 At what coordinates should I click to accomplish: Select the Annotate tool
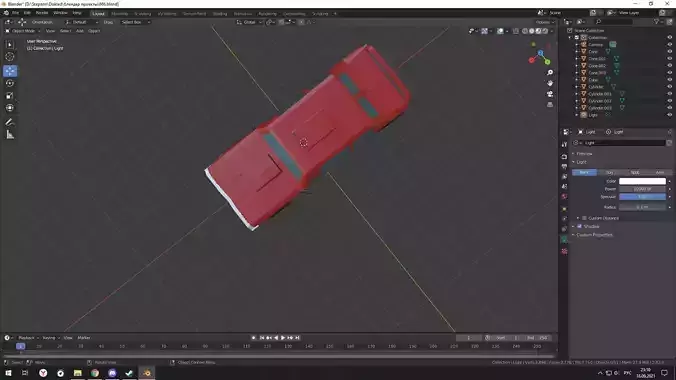[10, 122]
